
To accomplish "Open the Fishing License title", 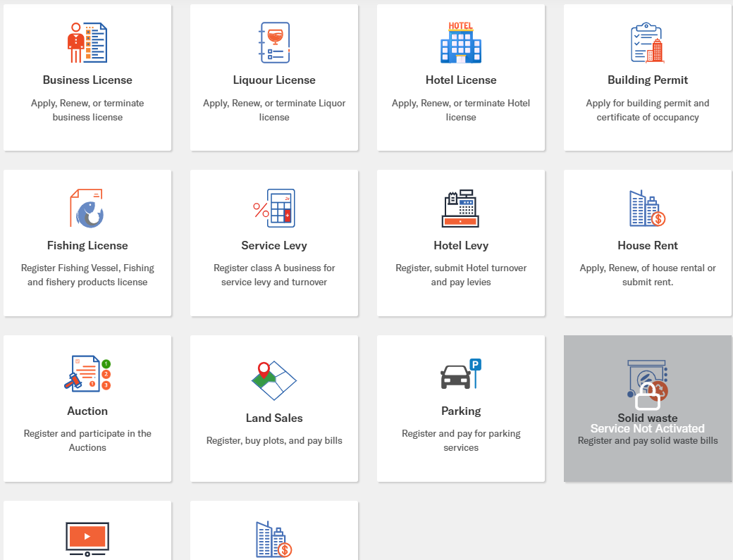I will pyautogui.click(x=87, y=245).
